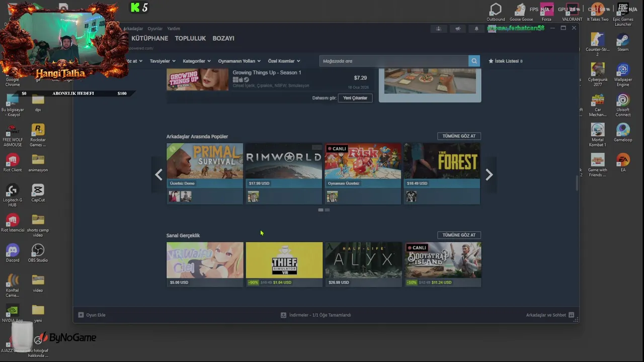Open the Arkadaşlar ve Sohbet chat icon

coord(571,315)
